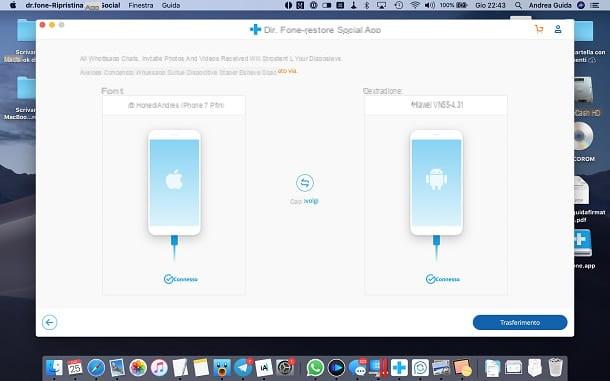Open Time Machine menu bar icon

(398, 5)
